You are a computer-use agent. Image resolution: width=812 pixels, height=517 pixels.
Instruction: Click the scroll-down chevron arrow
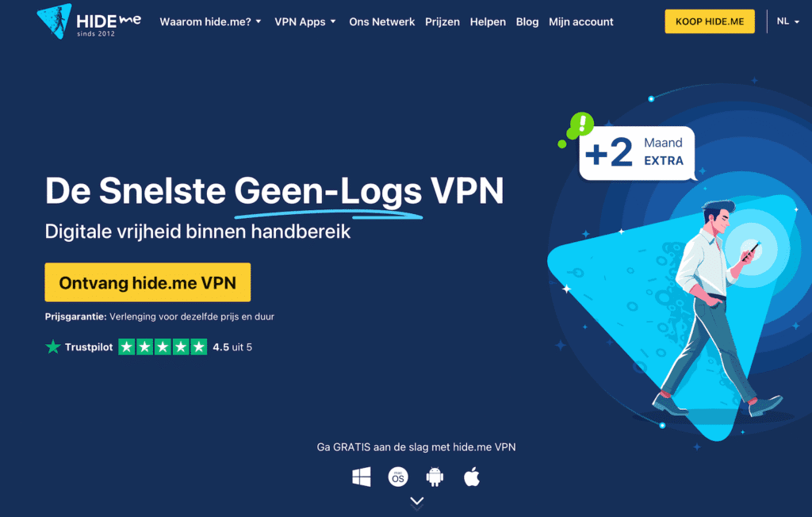[417, 501]
